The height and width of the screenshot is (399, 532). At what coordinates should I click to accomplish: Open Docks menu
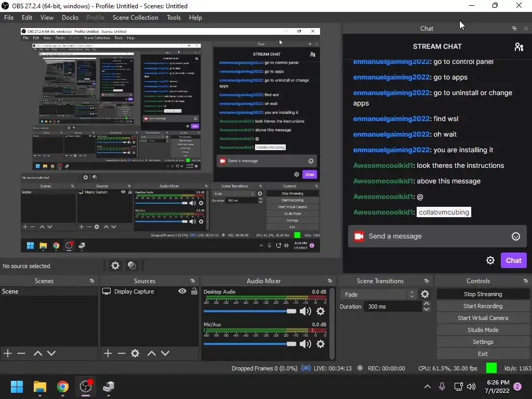(70, 18)
